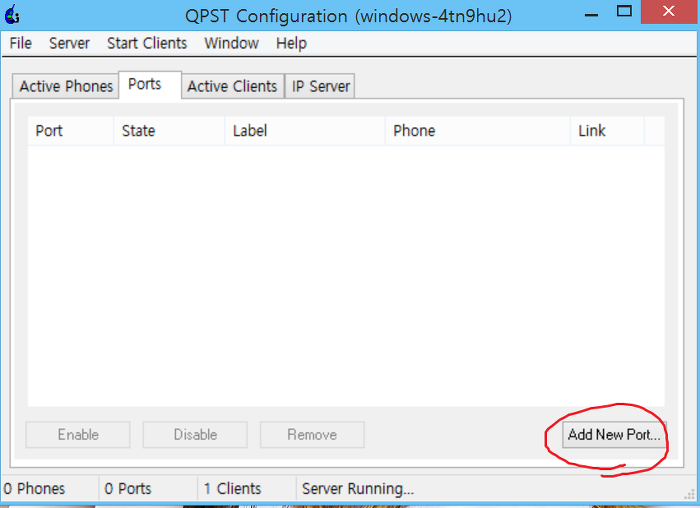The image size is (700, 508).
Task: Open the Start Clients menu
Action: pos(147,43)
